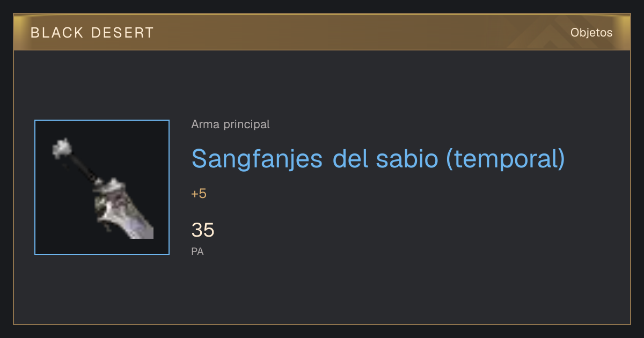Click the +5 enhancement level text
This screenshot has width=644, height=338.
[x=199, y=194]
